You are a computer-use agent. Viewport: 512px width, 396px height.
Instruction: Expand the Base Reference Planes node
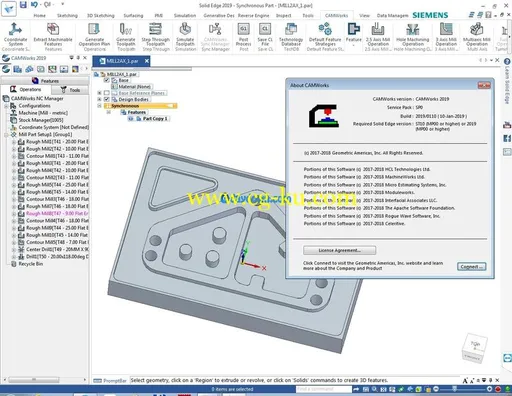99,93
